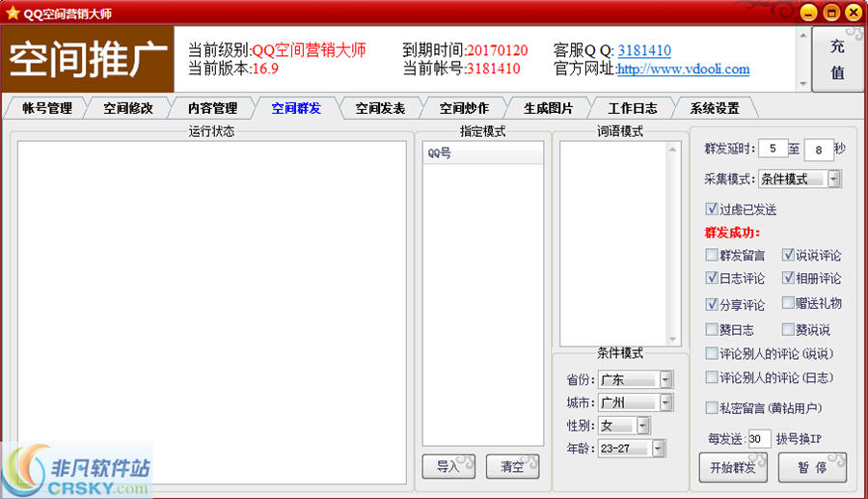
Task: Click the 群发延时 minimum field showing 5
Action: (773, 149)
